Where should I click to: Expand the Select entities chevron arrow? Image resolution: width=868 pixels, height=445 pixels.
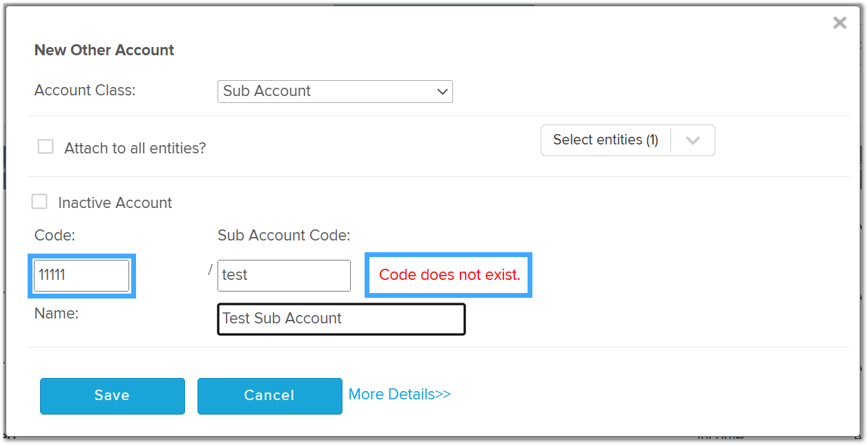pos(693,140)
